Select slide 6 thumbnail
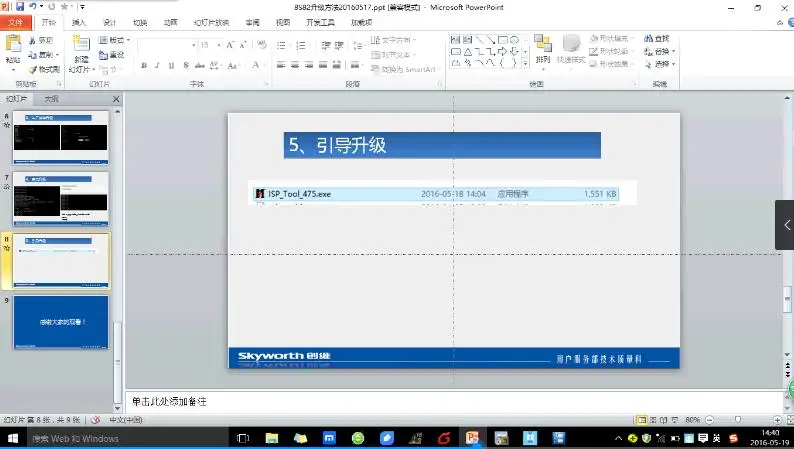This screenshot has width=794, height=449. (x=61, y=137)
